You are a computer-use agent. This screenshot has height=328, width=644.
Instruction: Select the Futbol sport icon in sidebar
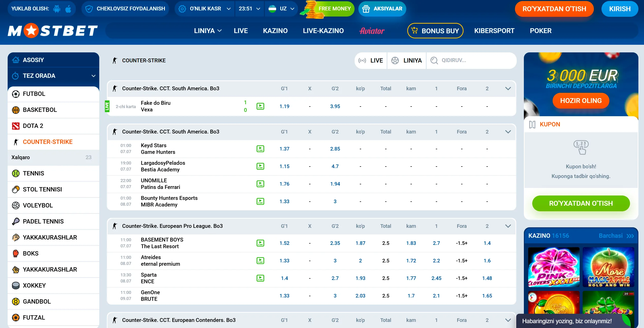(x=16, y=94)
